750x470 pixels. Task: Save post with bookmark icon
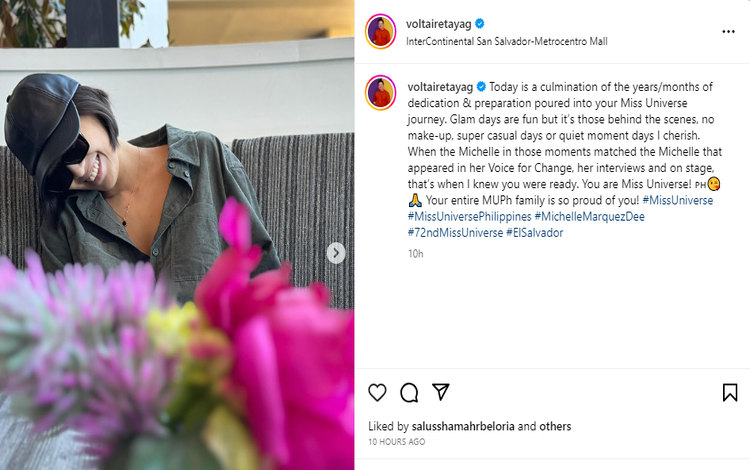point(730,392)
